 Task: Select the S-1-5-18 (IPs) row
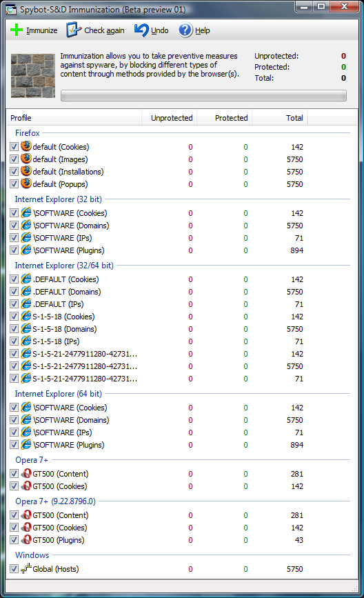182,341
